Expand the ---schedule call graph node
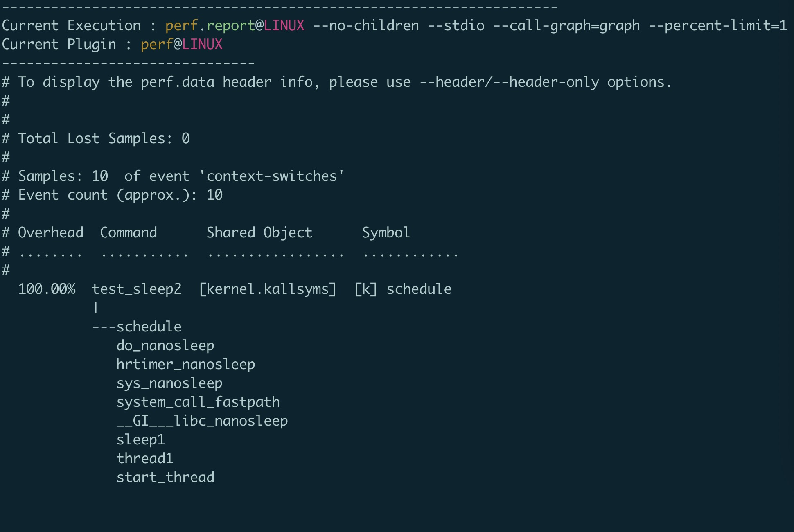Image resolution: width=794 pixels, height=532 pixels. pos(137,327)
